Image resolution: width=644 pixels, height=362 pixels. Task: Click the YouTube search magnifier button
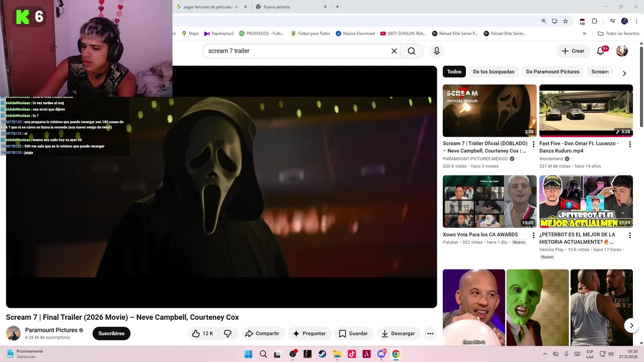pos(412,51)
